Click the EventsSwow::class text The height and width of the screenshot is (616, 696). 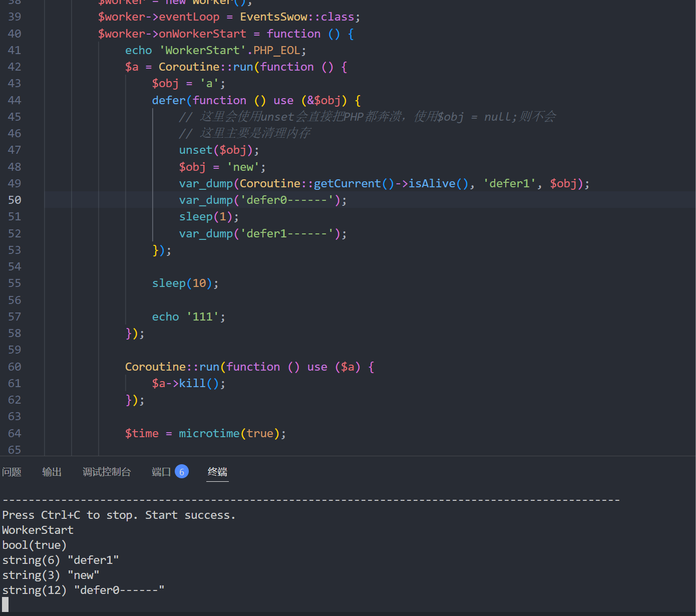[297, 17]
